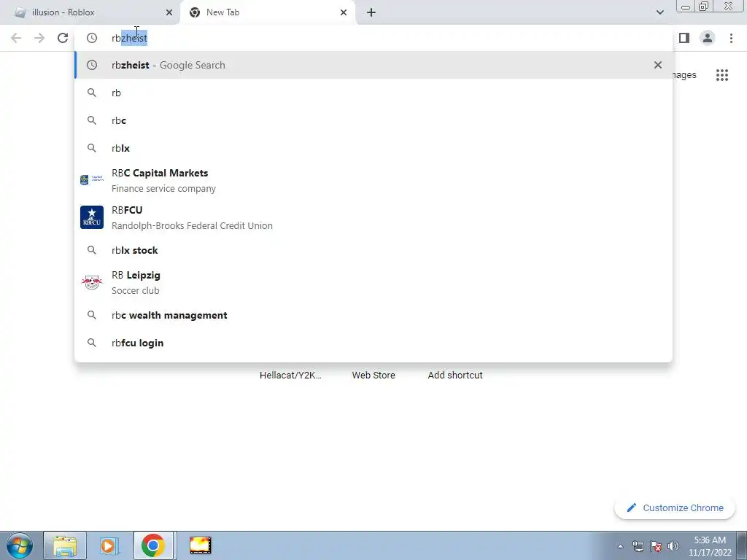This screenshot has width=747, height=560.
Task: Click Add shortcut
Action: coord(455,376)
